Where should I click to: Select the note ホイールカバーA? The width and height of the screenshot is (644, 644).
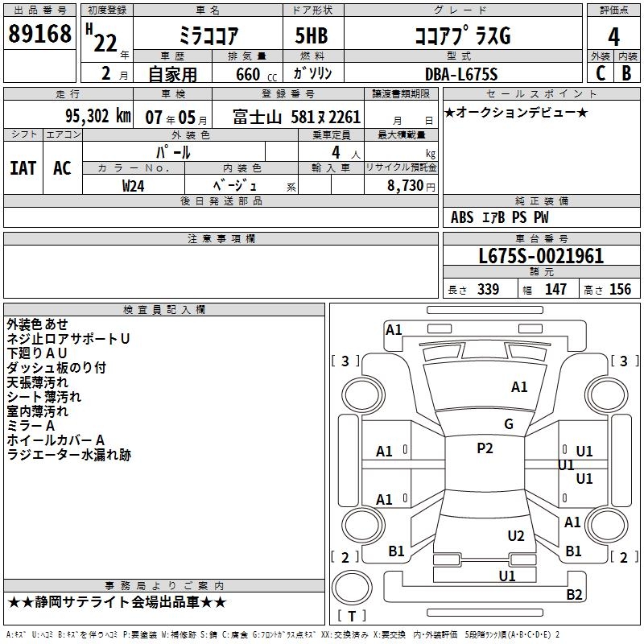pos(56,440)
